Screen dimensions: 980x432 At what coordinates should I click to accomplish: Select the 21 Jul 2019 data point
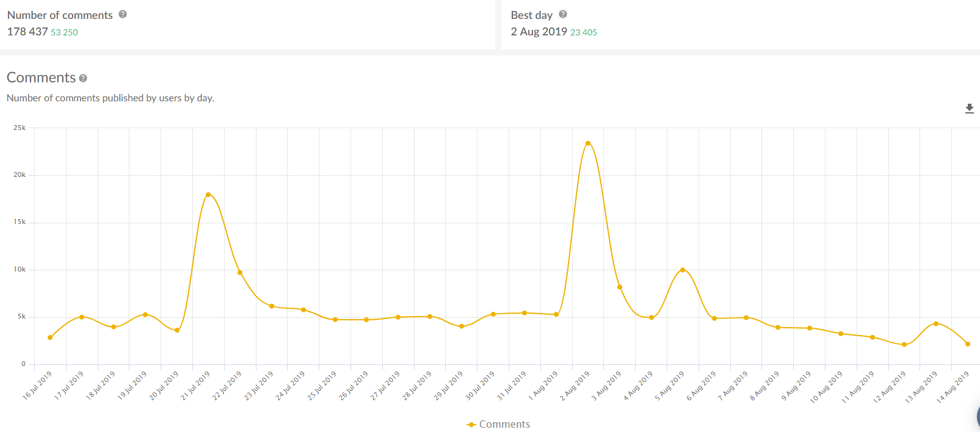click(x=208, y=195)
